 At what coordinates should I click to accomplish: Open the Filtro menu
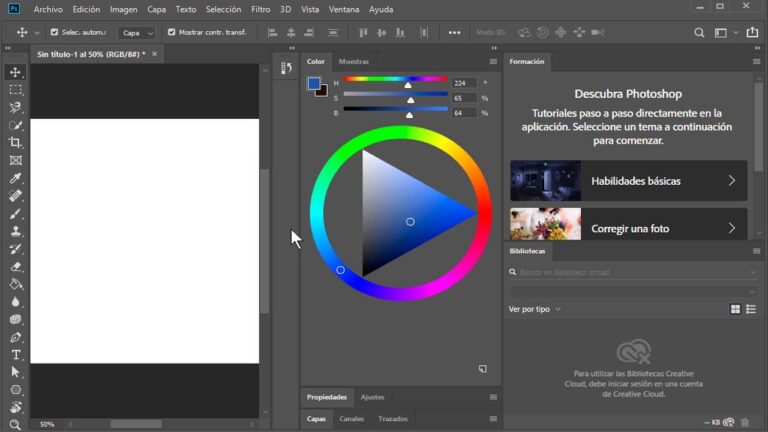[260, 9]
